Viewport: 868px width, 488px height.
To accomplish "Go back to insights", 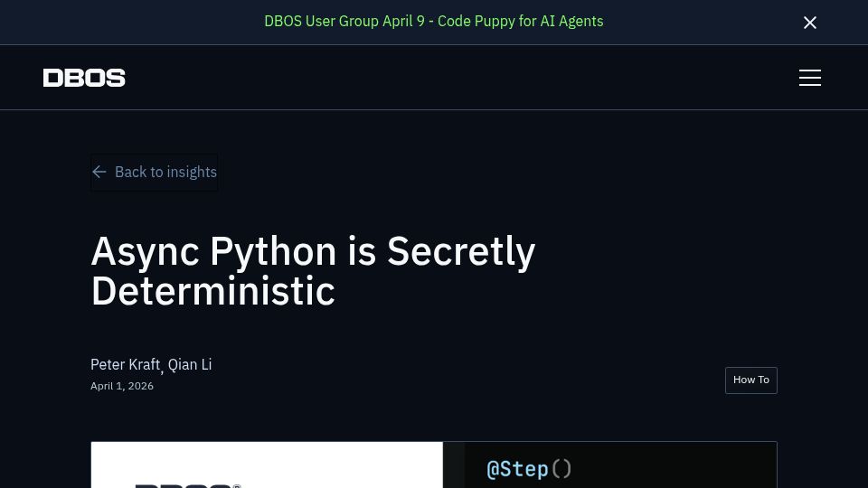I will coord(155,172).
